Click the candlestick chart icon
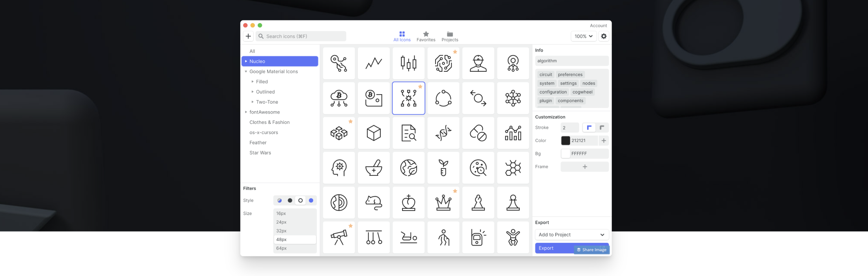 coord(408,63)
